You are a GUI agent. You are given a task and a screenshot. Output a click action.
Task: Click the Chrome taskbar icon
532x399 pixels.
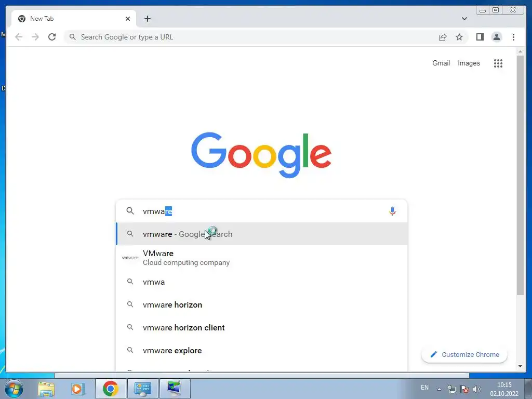110,389
